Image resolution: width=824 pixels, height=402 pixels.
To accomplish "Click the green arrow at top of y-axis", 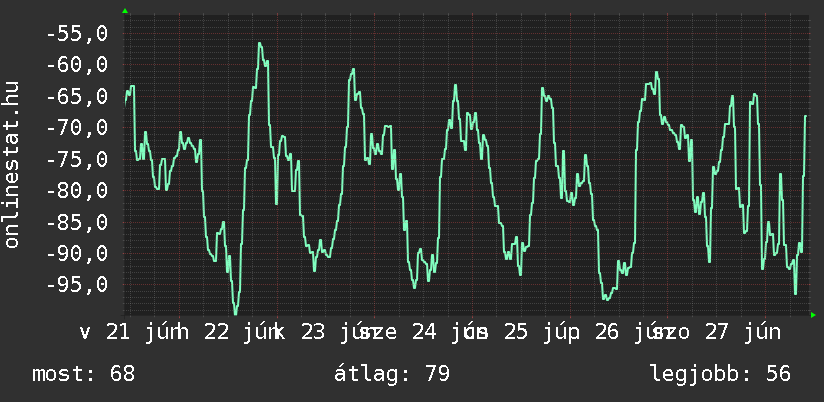I will [125, 11].
